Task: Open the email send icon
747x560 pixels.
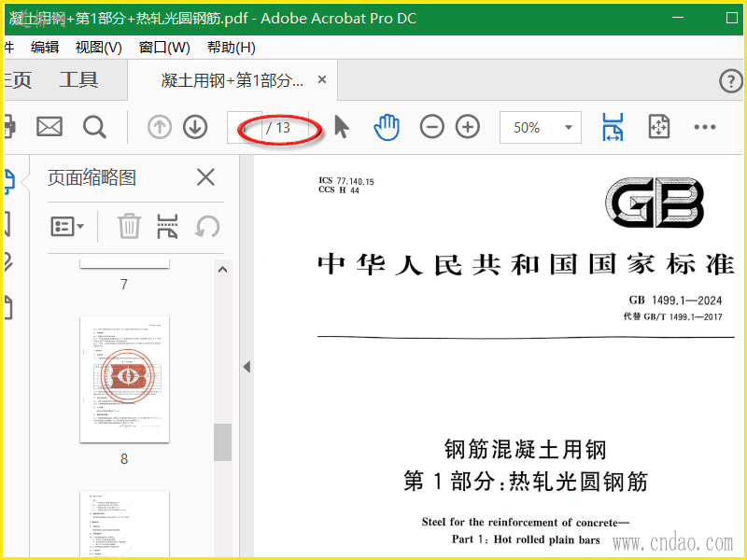Action: 49,127
